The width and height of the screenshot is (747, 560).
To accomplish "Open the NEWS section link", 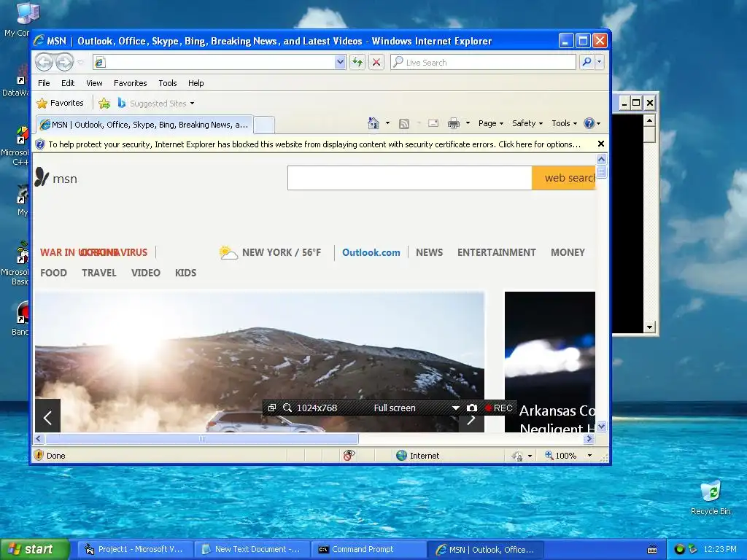I will [x=429, y=252].
